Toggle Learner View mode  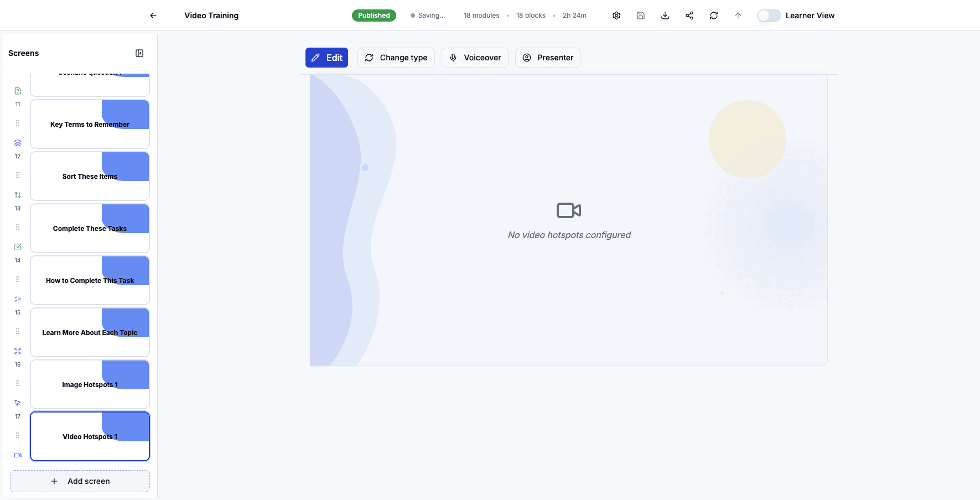click(769, 16)
